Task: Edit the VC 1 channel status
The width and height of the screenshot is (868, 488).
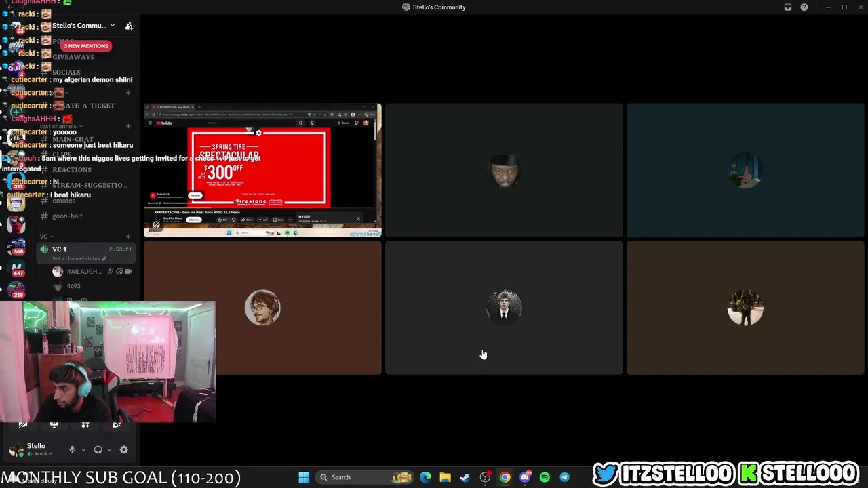Action: tap(79, 258)
